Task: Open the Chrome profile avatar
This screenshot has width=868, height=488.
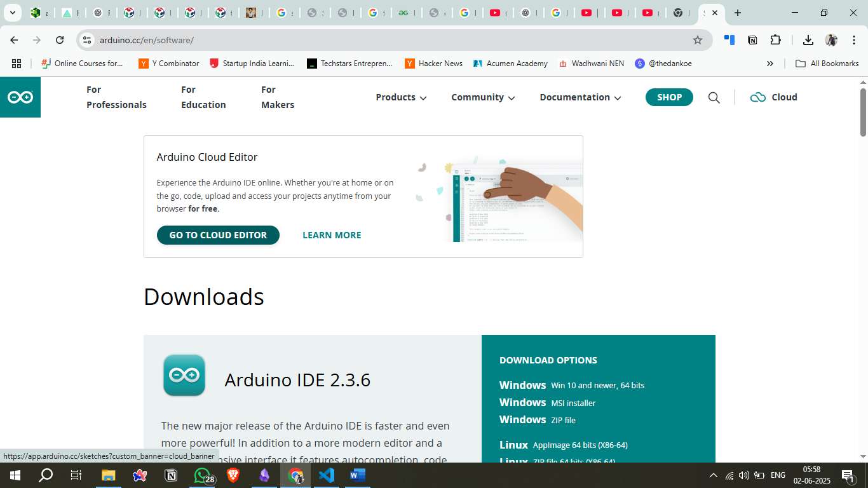Action: [831, 40]
